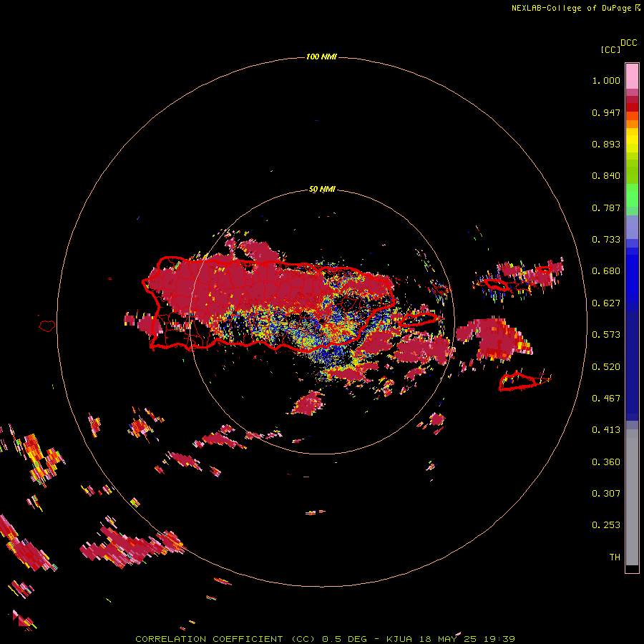Select the 0.360 scale value
This screenshot has width=644, height=644.
tap(606, 462)
